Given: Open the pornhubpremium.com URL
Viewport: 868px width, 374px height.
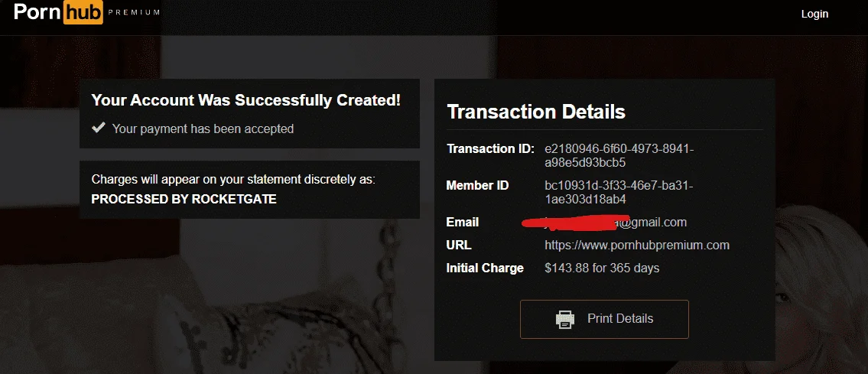Looking at the screenshot, I should click(x=636, y=245).
